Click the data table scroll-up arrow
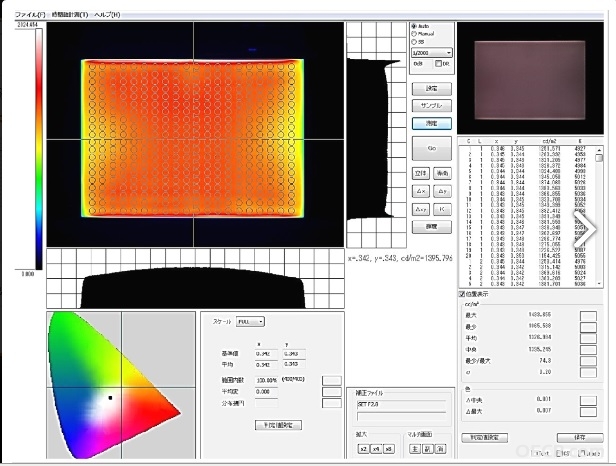The height and width of the screenshot is (466, 616). pyautogui.click(x=599, y=150)
